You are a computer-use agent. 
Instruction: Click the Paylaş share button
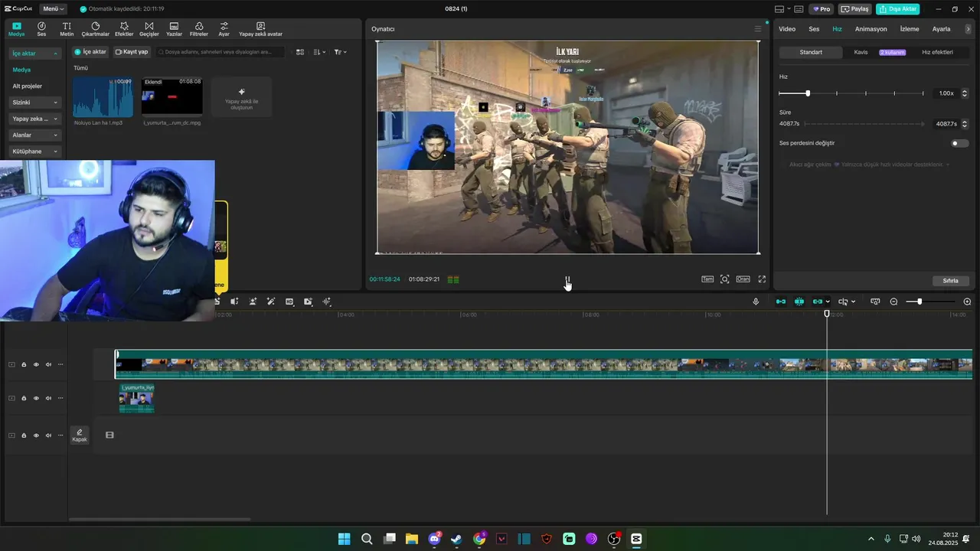click(855, 9)
